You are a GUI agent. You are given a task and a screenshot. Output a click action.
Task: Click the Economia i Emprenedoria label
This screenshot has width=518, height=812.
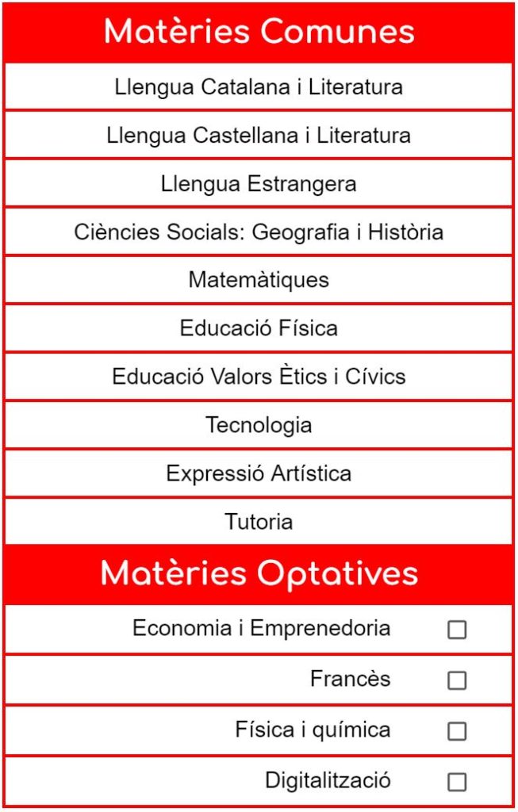pyautogui.click(x=261, y=629)
